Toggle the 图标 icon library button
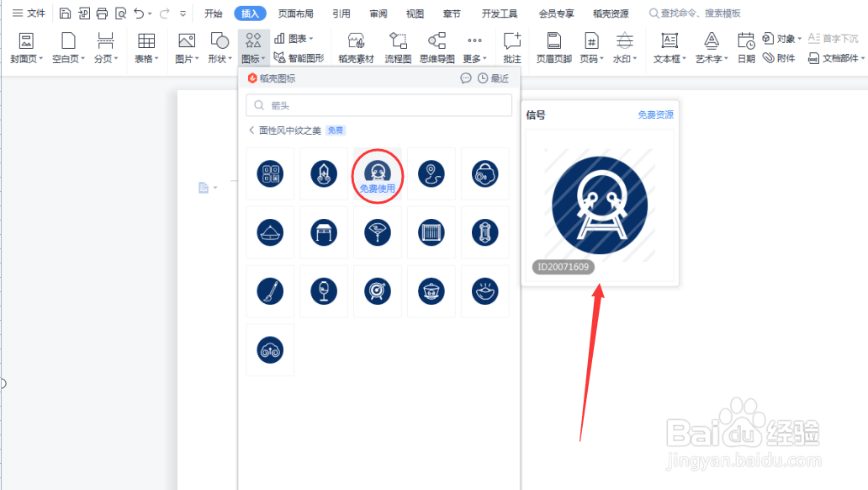The width and height of the screenshot is (868, 490). pos(253,48)
